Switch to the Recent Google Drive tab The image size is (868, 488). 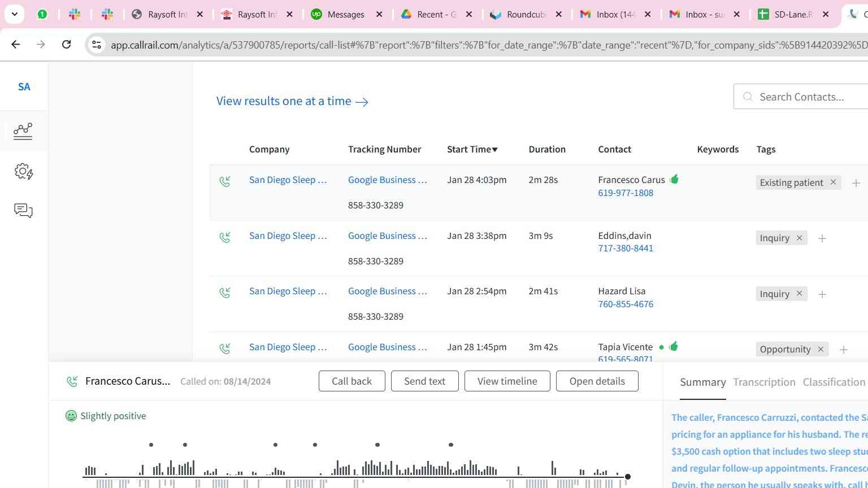point(436,15)
